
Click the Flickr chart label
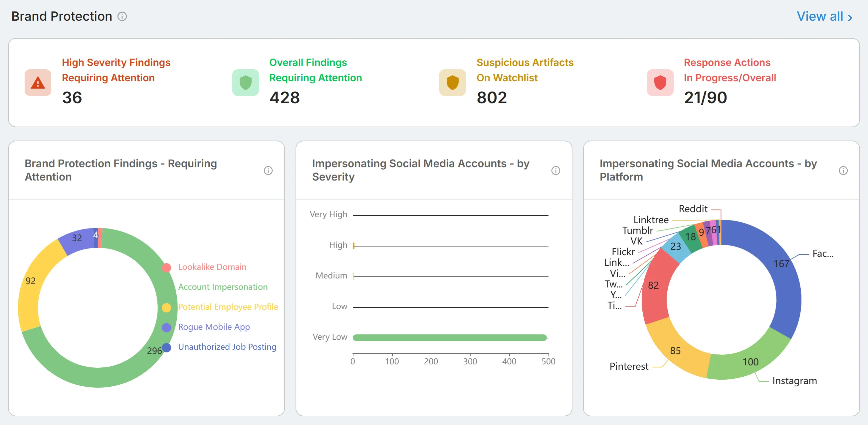click(x=623, y=251)
